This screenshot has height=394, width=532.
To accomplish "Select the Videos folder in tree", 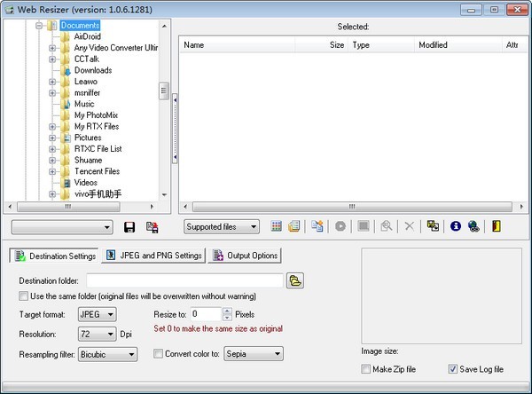I will click(85, 183).
